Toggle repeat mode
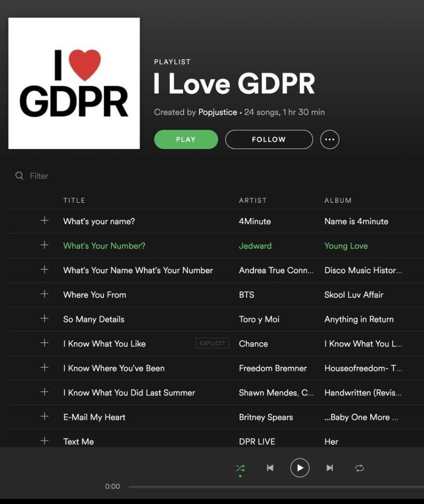The image size is (424, 504). pos(359,468)
